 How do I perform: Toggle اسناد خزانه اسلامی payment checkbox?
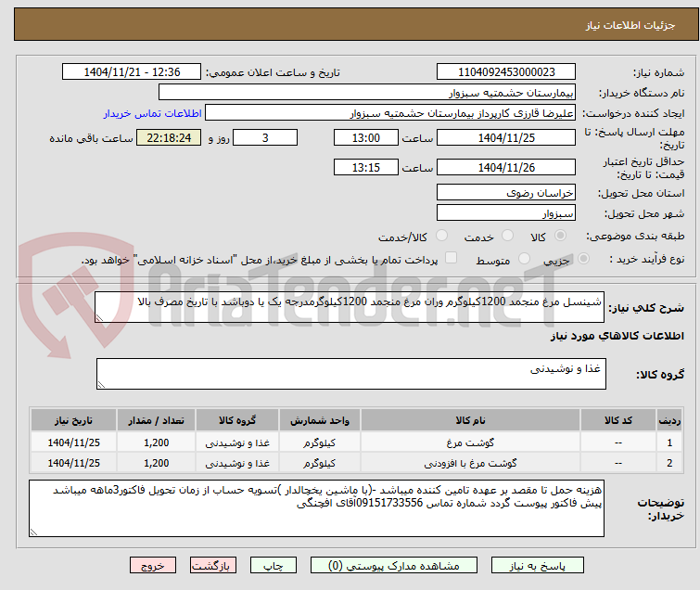pyautogui.click(x=452, y=258)
